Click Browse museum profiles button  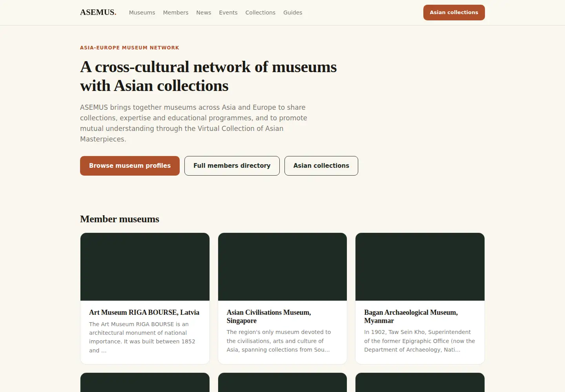(130, 166)
